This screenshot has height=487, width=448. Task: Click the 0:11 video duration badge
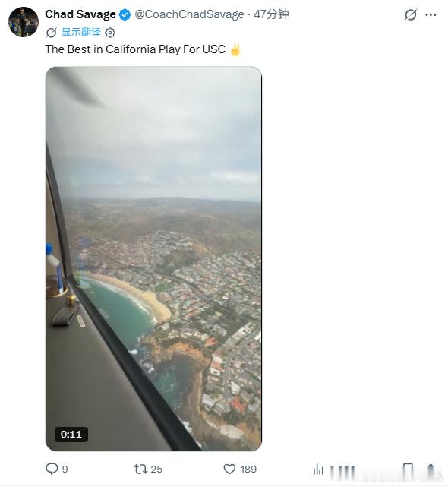(x=71, y=434)
